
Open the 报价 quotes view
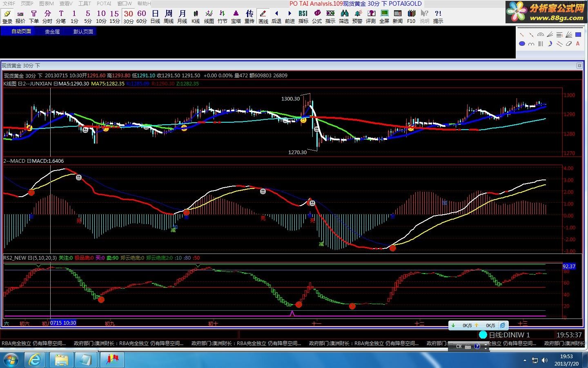coord(20,17)
